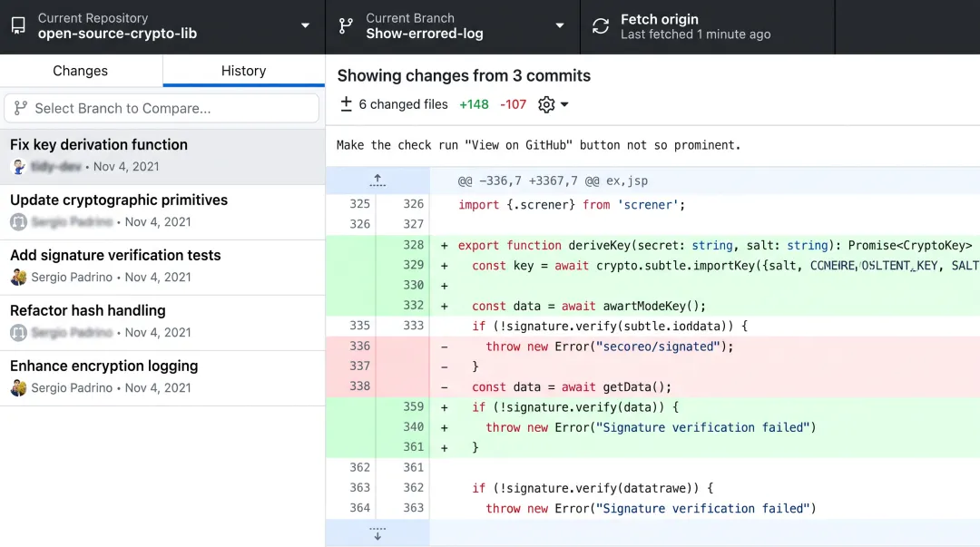Click avatar on 'Enhance encryption logging' commit

pyautogui.click(x=19, y=387)
